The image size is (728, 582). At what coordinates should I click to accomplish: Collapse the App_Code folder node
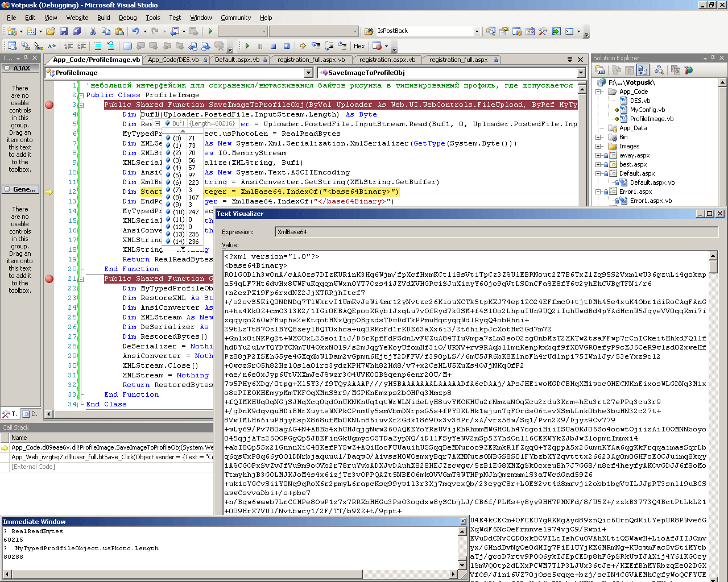(598, 92)
